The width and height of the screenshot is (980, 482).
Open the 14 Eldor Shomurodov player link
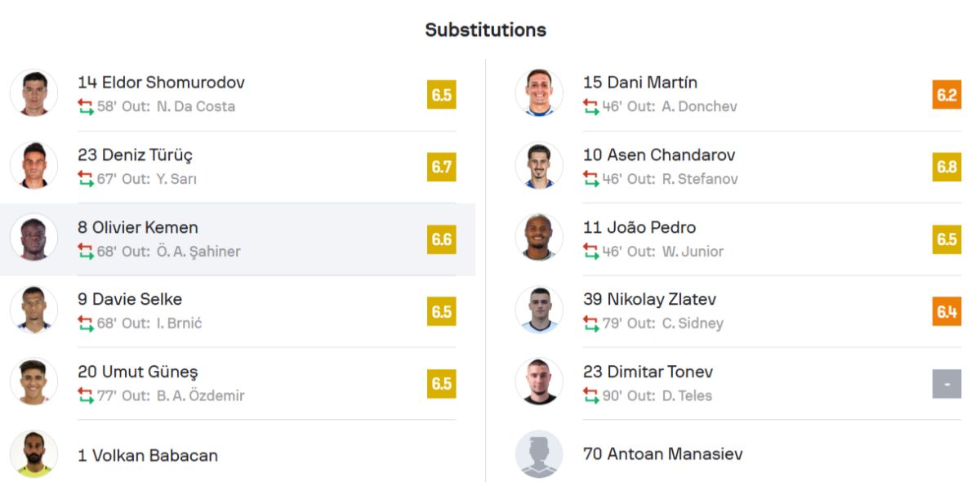coord(162,83)
